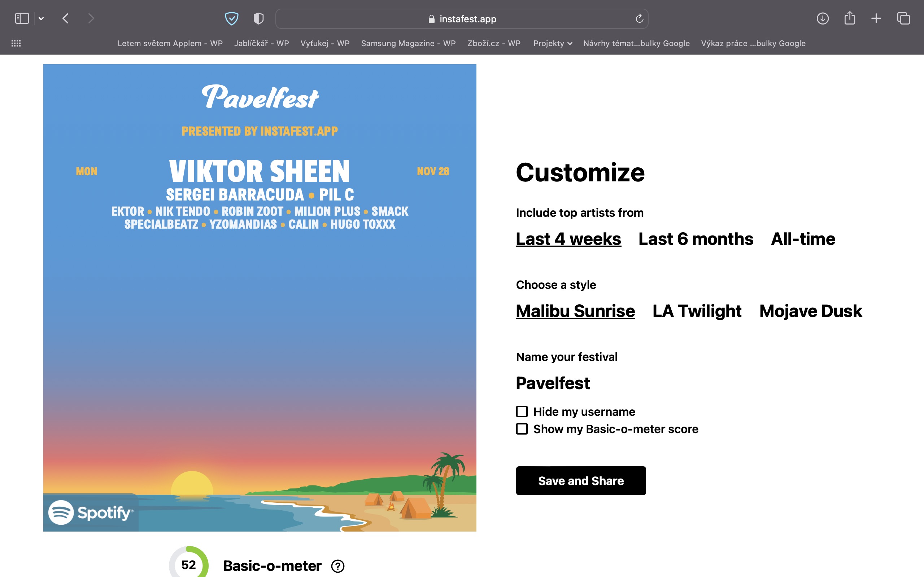Open the downloads icon in toolbar
Viewport: 924px width, 577px height.
pos(823,18)
